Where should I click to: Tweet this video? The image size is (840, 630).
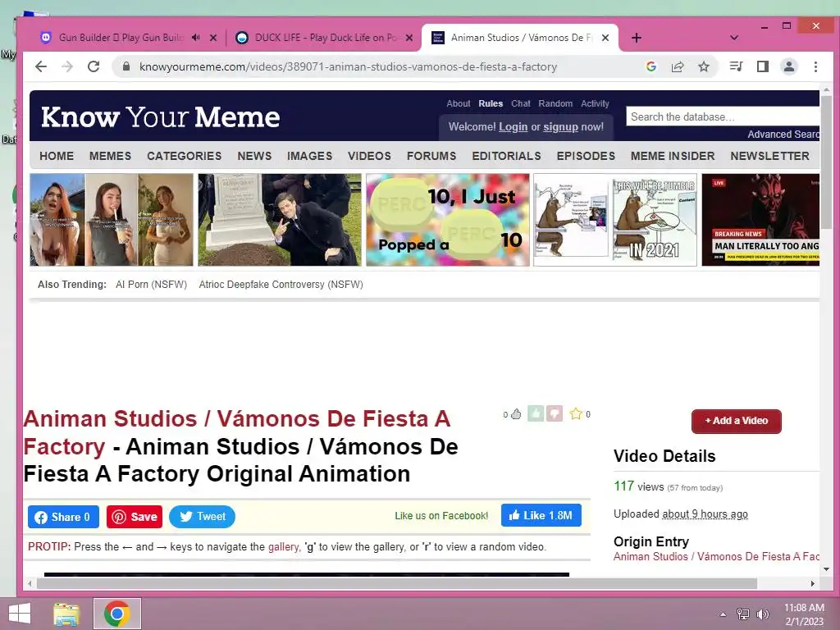point(202,517)
